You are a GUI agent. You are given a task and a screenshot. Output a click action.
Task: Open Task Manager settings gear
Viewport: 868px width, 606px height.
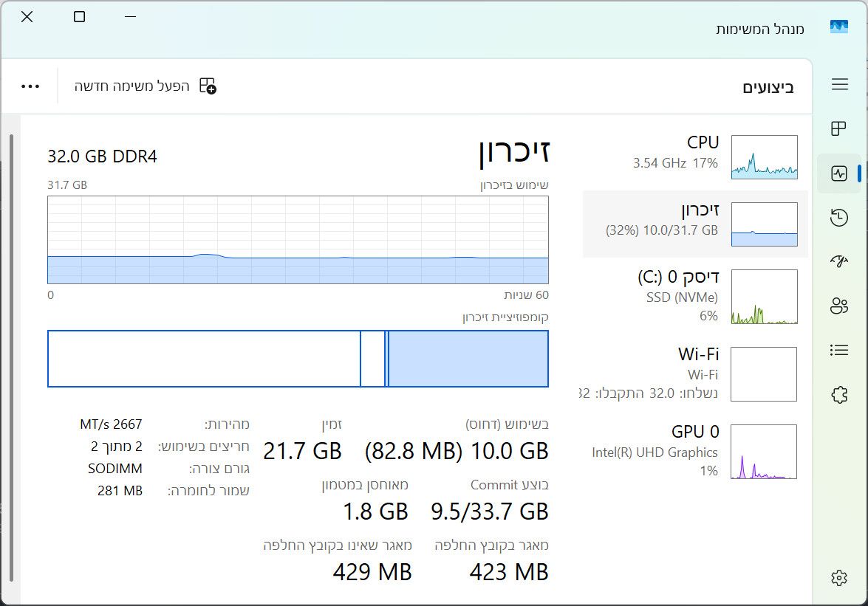[x=839, y=578]
